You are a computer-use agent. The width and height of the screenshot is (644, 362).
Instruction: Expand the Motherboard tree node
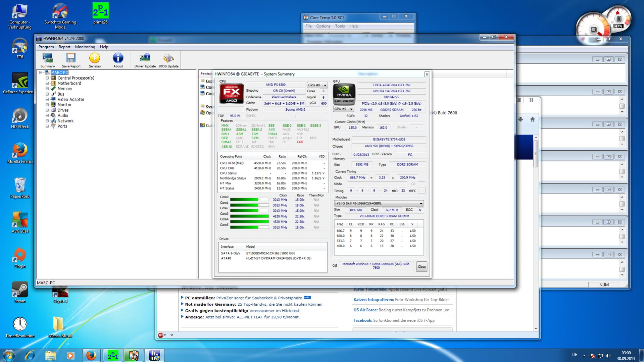(x=47, y=83)
